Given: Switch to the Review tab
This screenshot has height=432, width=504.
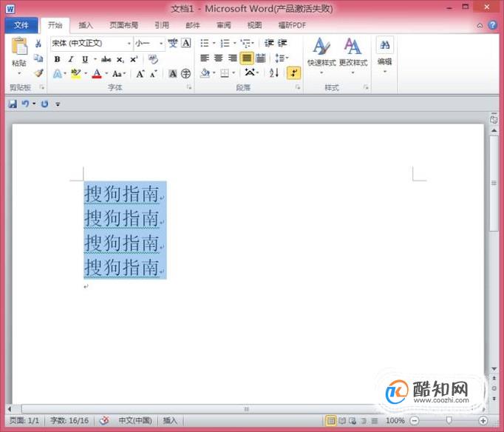Looking at the screenshot, I should (224, 25).
